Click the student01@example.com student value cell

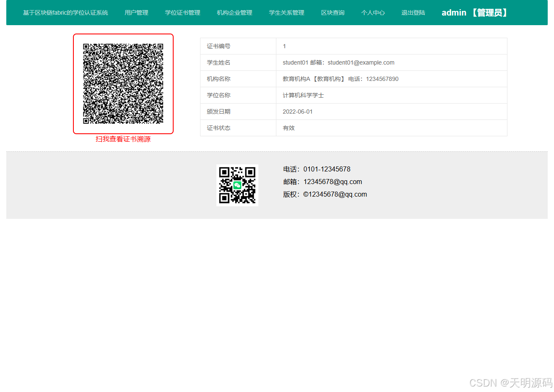tap(392, 62)
